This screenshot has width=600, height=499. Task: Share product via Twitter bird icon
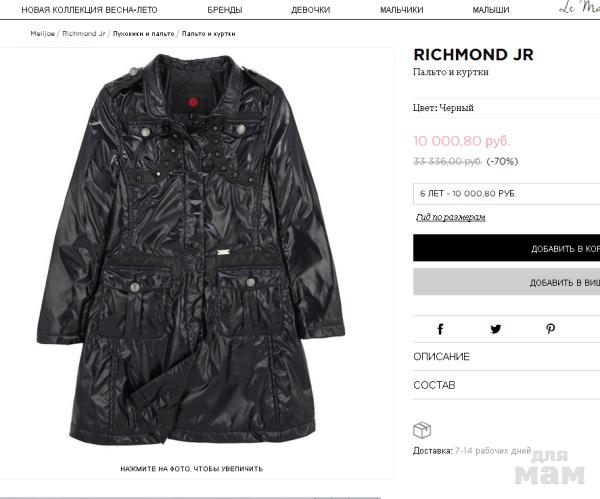(x=496, y=329)
